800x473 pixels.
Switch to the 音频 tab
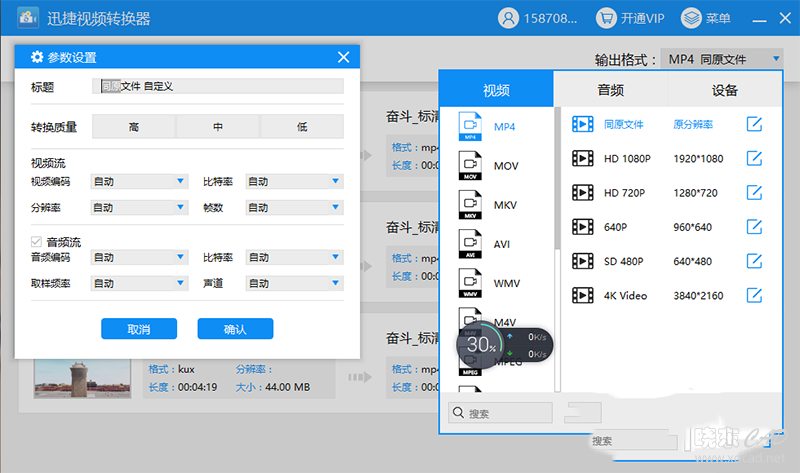(611, 90)
